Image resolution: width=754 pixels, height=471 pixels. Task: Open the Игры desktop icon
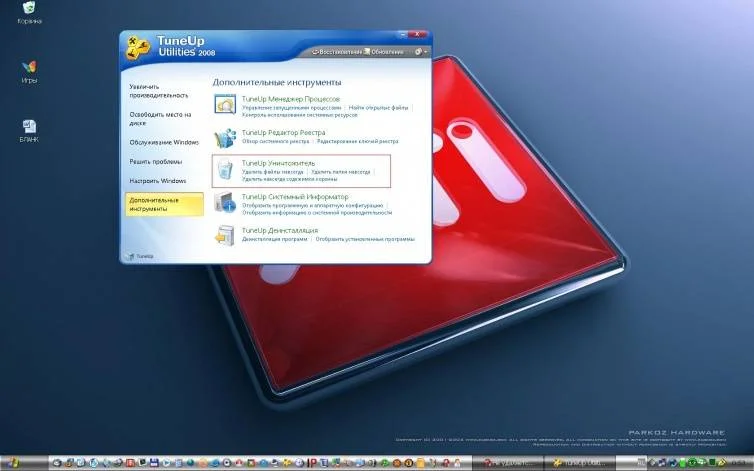[29, 67]
